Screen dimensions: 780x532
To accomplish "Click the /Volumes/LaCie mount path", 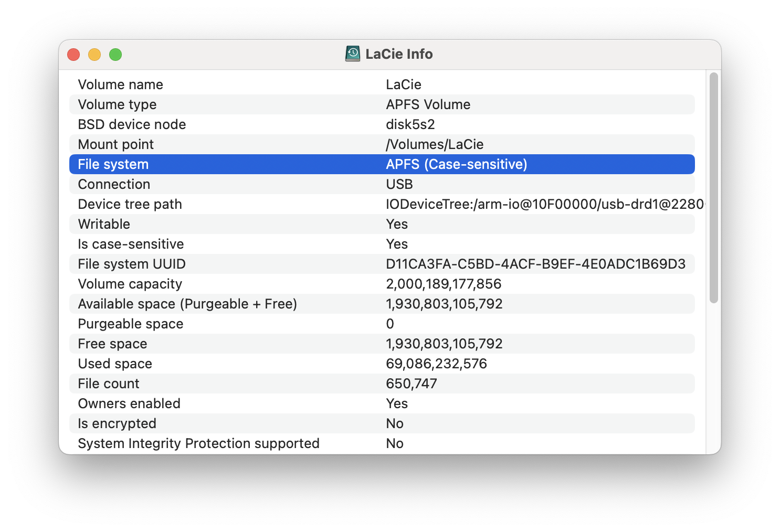I will [x=435, y=144].
